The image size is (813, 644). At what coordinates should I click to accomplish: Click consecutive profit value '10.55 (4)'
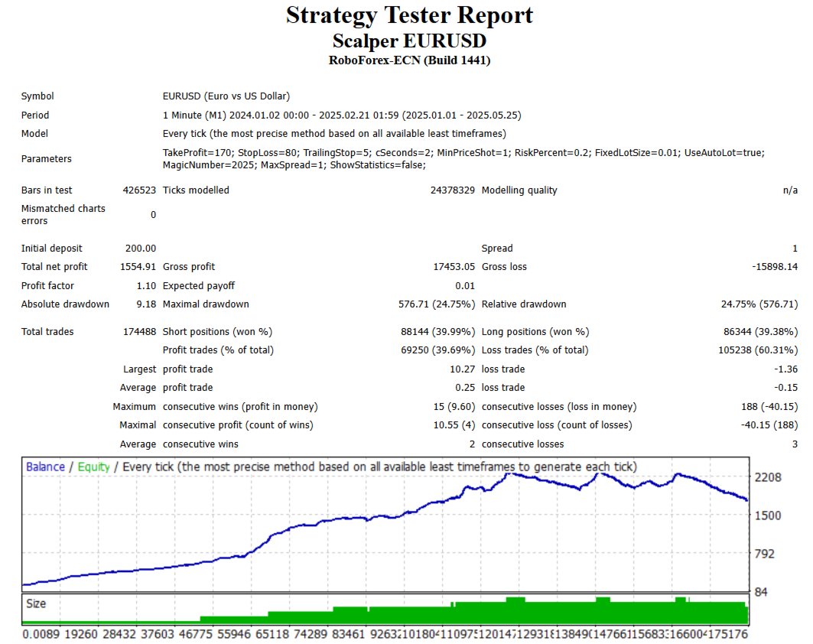pyautogui.click(x=454, y=425)
